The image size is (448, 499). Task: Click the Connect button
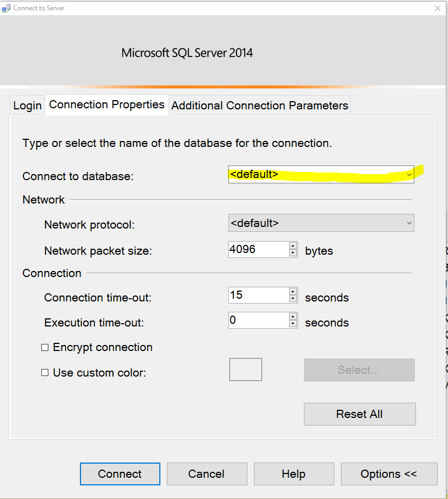coord(120,473)
